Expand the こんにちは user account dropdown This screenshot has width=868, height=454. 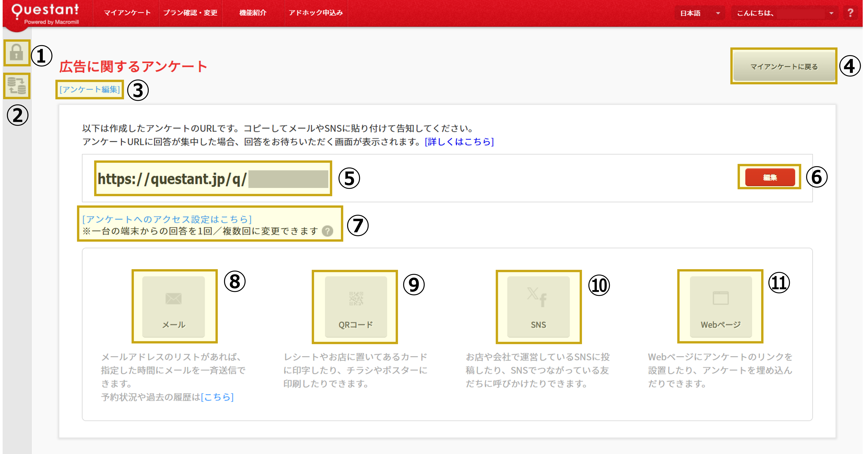pos(784,13)
